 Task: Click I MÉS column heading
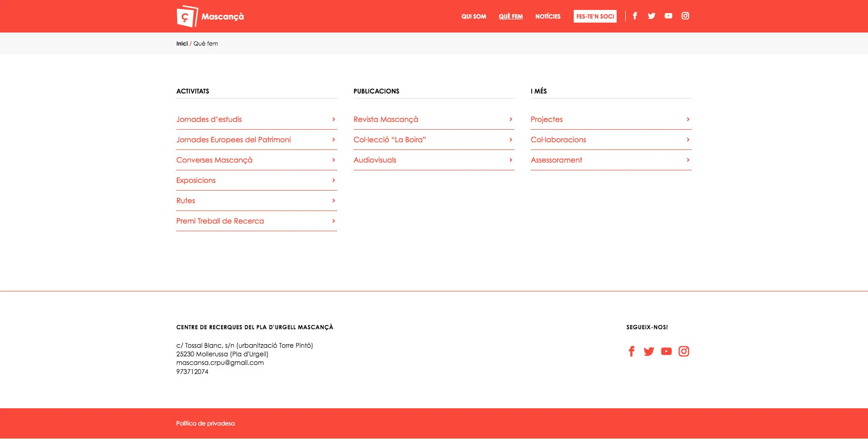(x=539, y=91)
